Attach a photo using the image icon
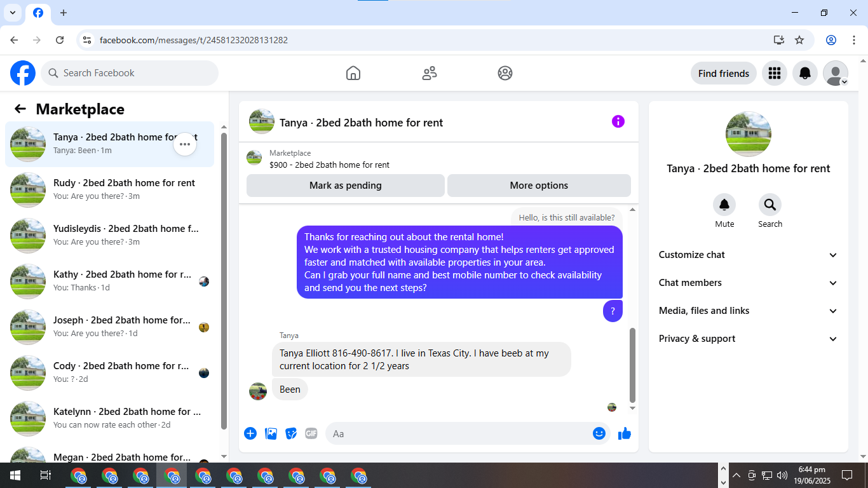The image size is (868, 488). 271,433
